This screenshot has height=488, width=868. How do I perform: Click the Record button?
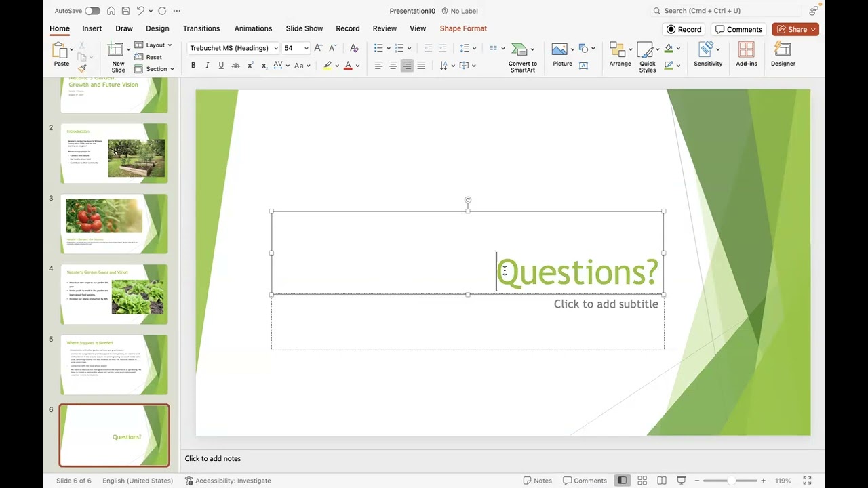pyautogui.click(x=684, y=29)
